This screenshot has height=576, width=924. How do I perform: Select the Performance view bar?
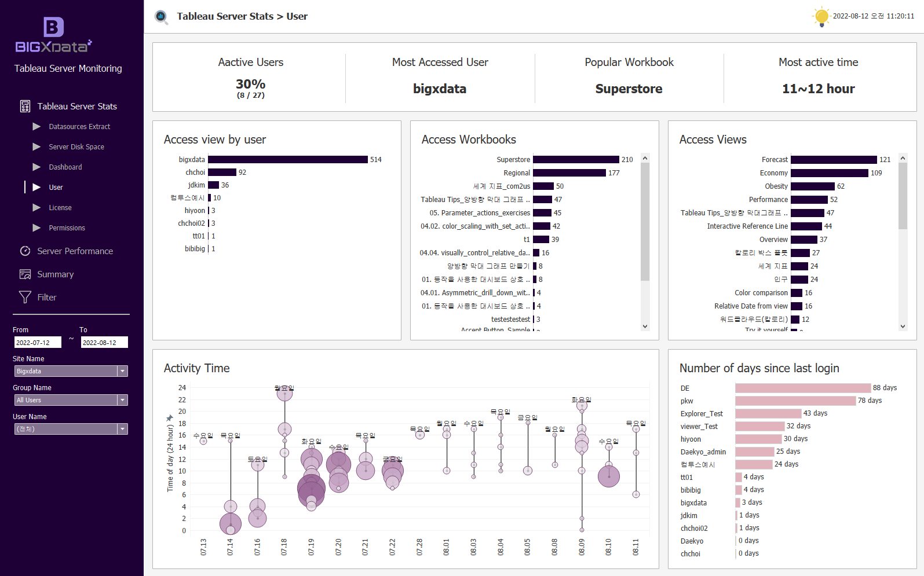click(x=809, y=199)
